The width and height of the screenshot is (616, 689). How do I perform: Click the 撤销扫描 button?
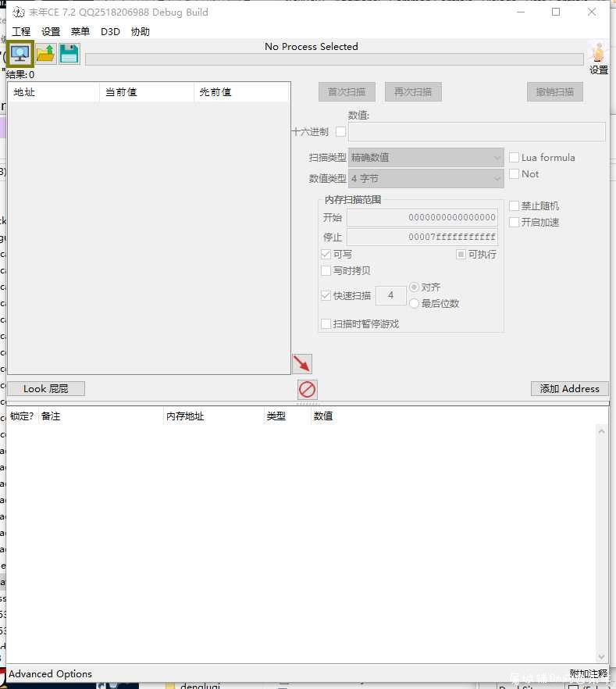point(555,92)
